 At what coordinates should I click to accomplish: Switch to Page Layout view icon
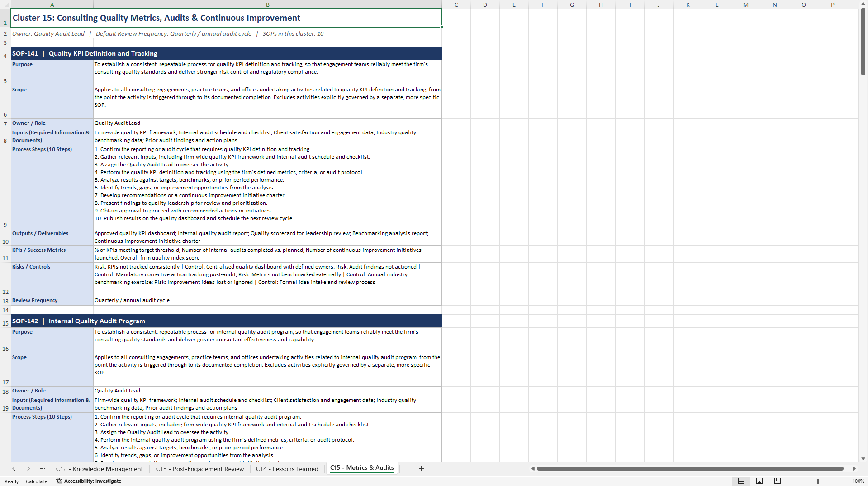[x=759, y=481]
